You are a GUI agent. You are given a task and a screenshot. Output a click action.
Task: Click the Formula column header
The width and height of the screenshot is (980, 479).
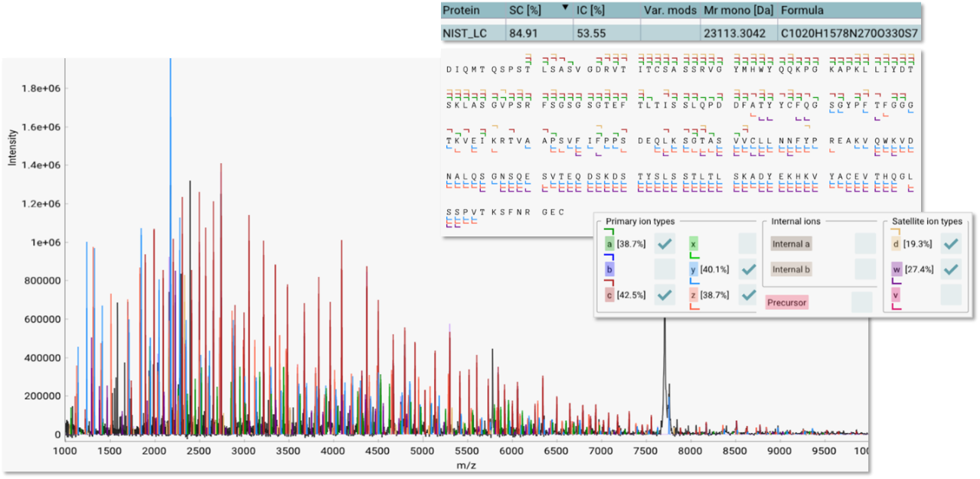[x=804, y=11]
